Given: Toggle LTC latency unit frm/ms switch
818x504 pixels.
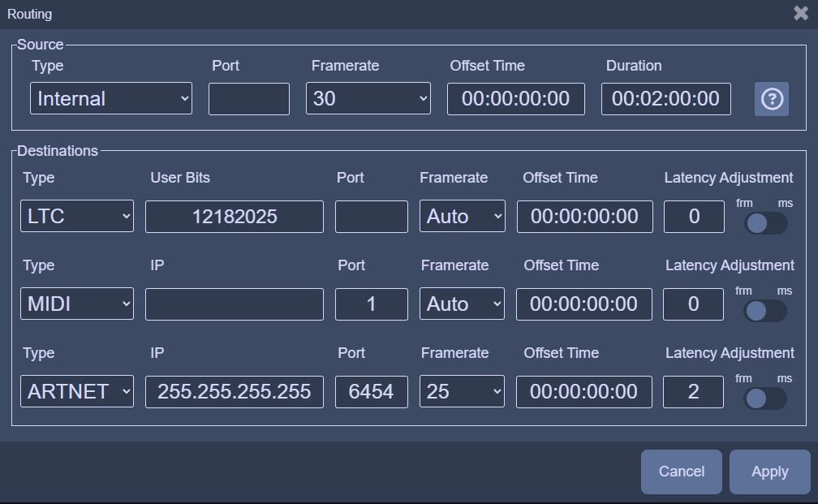Looking at the screenshot, I should click(x=766, y=223).
